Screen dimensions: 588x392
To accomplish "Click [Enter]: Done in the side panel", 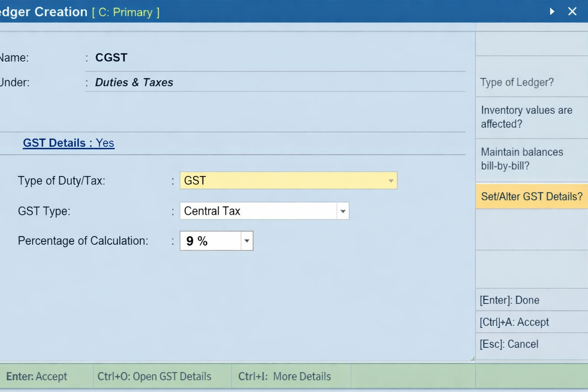I will tap(509, 300).
